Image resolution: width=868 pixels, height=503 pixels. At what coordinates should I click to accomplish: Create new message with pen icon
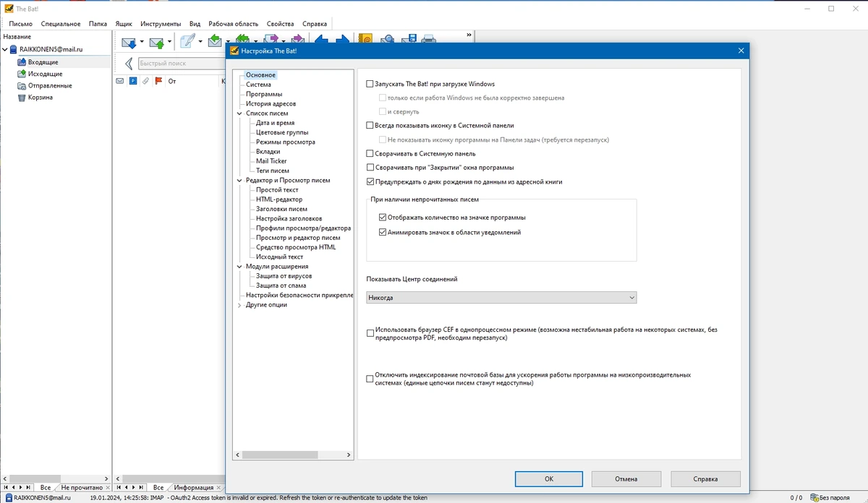tap(188, 42)
